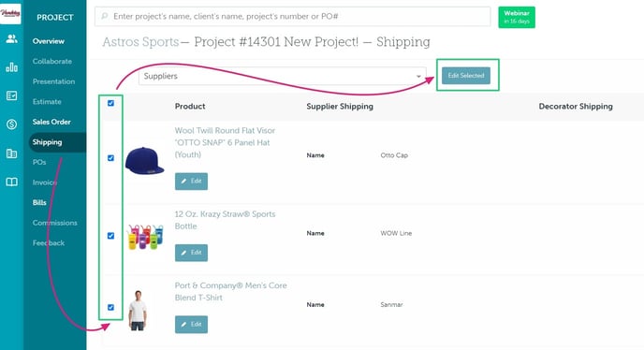Image resolution: width=644 pixels, height=350 pixels.
Task: Toggle the select-all checkbox in header
Action: [110, 103]
